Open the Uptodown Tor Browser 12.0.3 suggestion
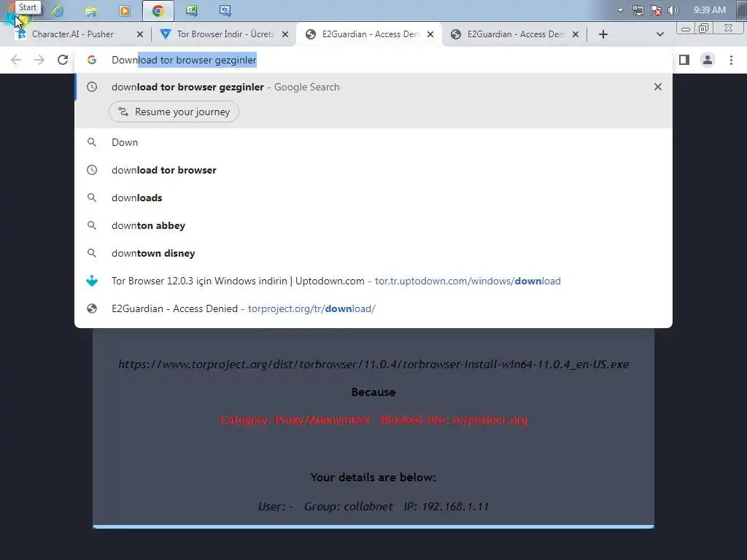The width and height of the screenshot is (747, 560). [x=373, y=281]
